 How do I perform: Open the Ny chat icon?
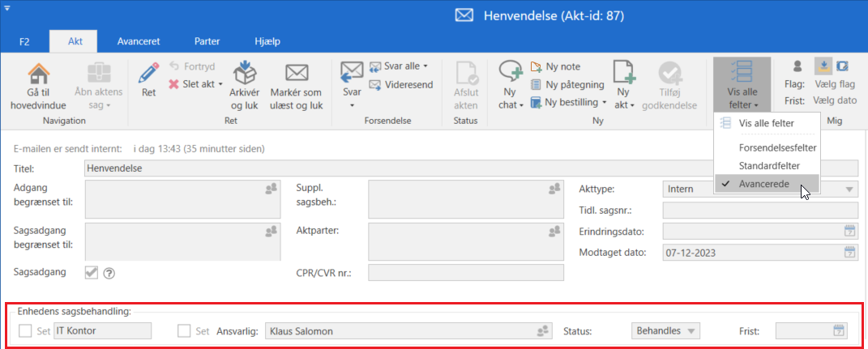[510, 73]
